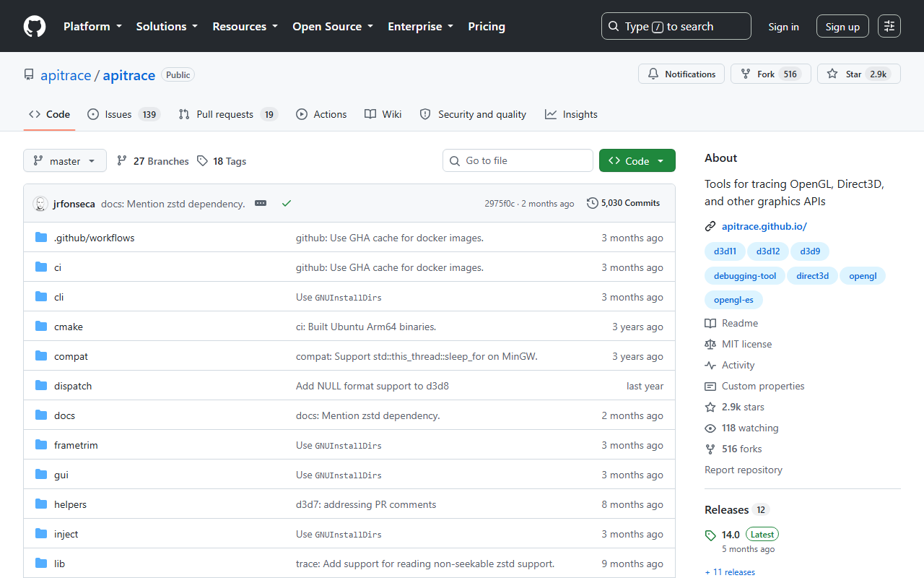Image resolution: width=924 pixels, height=578 pixels.
Task: Open the Wiki tab
Action: (383, 114)
